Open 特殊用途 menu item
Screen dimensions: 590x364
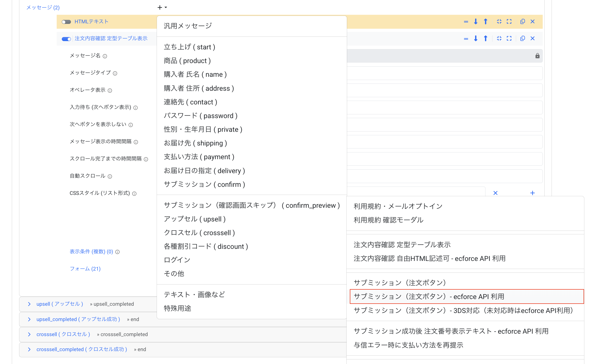(252, 308)
